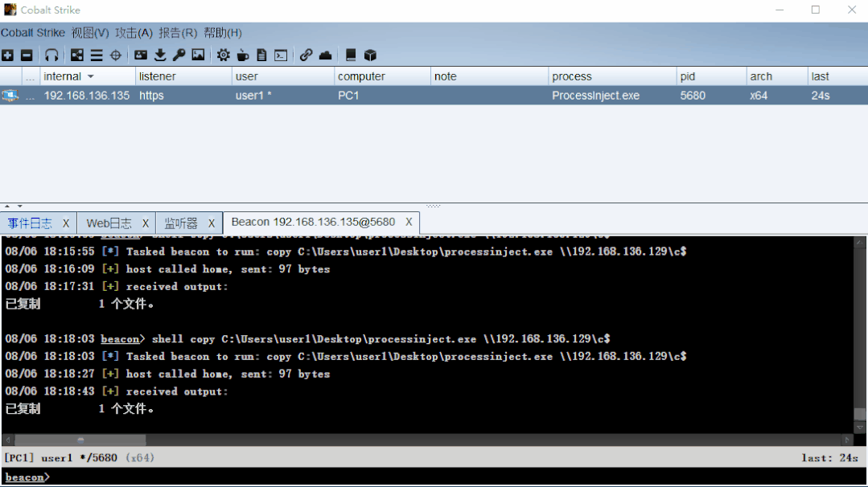Click the minus icon to disconnect from the team server

pos(27,55)
